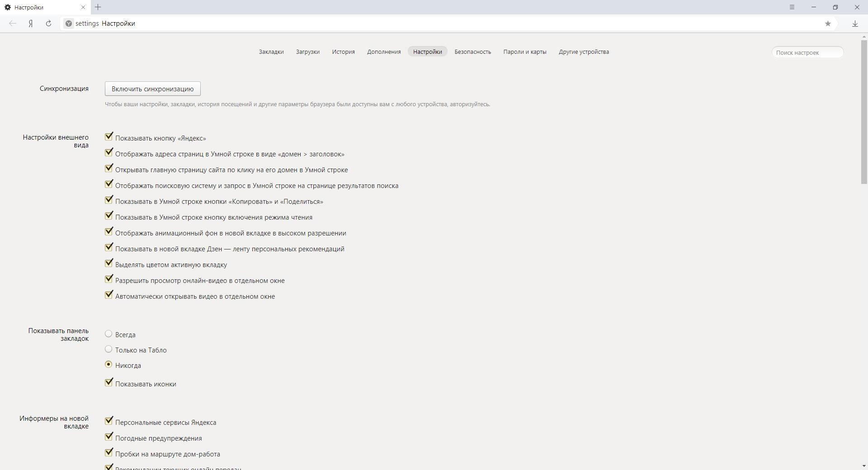Image resolution: width=868 pixels, height=470 pixels.
Task: Reload the page with the refresh icon
Action: 48,23
